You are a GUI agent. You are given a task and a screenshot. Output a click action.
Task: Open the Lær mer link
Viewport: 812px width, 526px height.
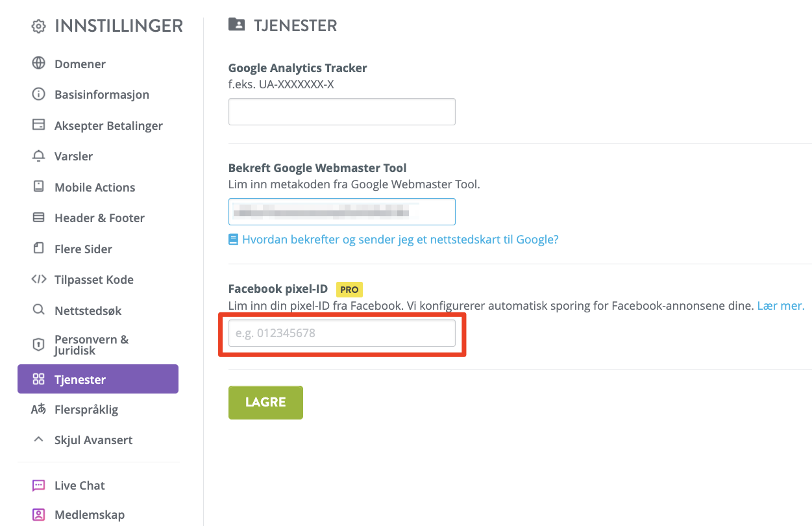pyautogui.click(x=781, y=305)
